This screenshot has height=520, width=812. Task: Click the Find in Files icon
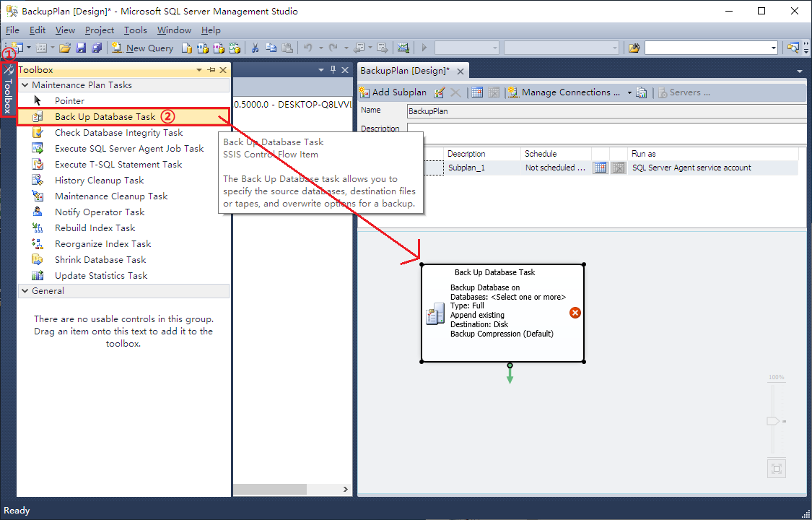click(x=634, y=48)
